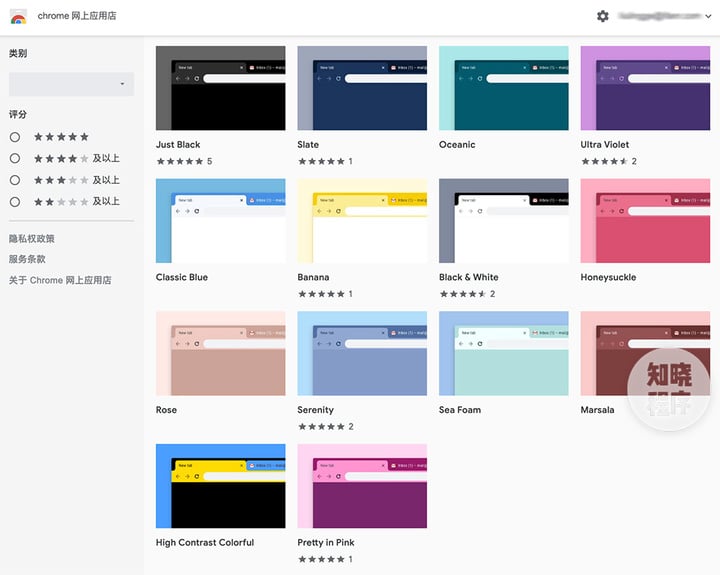This screenshot has height=575, width=720.
Task: Open the Honeysuckle theme thumbnail
Action: click(645, 220)
